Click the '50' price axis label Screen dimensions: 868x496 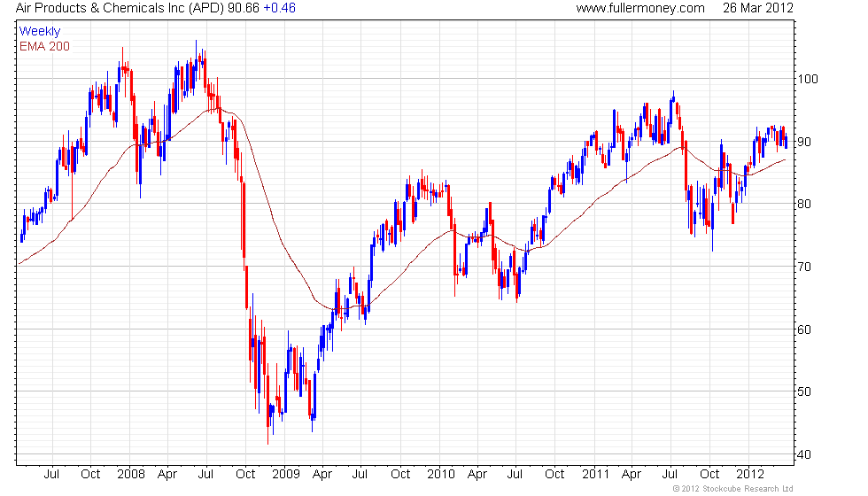pyautogui.click(x=804, y=391)
